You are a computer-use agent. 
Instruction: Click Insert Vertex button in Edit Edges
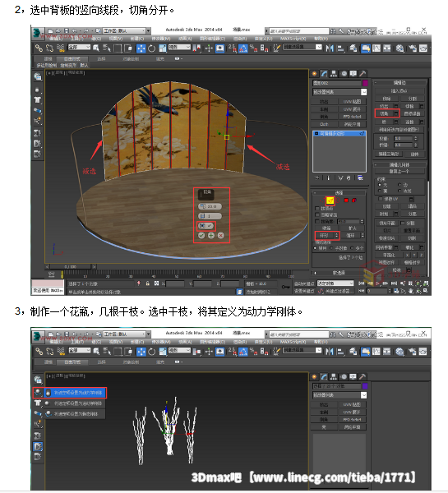click(x=399, y=91)
